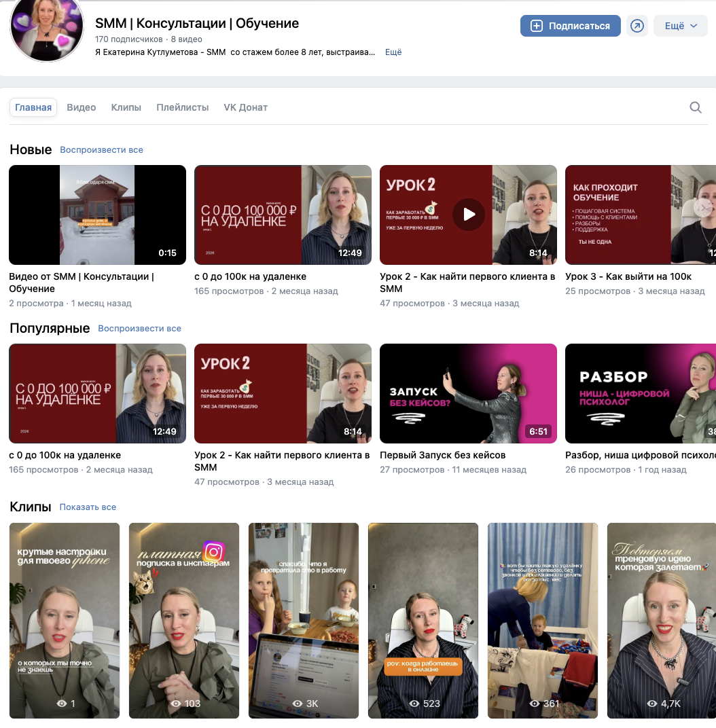Click '2 просмотра · 1 месяц назад' text
Screen dimensions: 716x728
(70, 303)
